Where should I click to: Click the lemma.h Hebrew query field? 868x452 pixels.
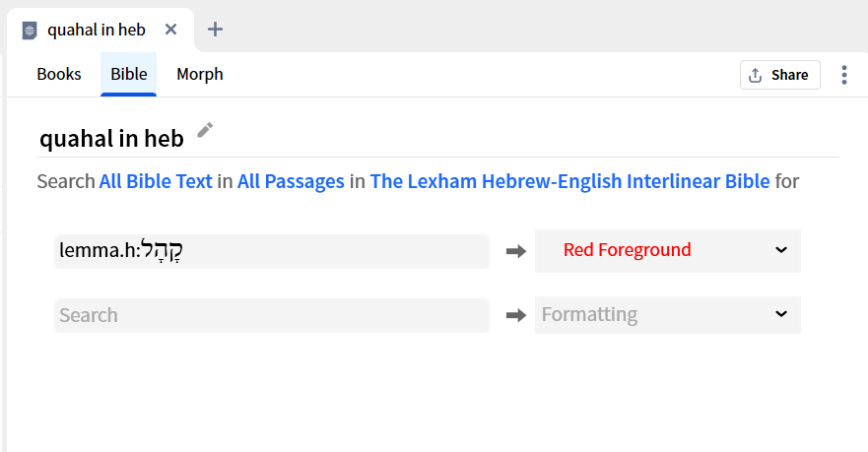pos(272,252)
